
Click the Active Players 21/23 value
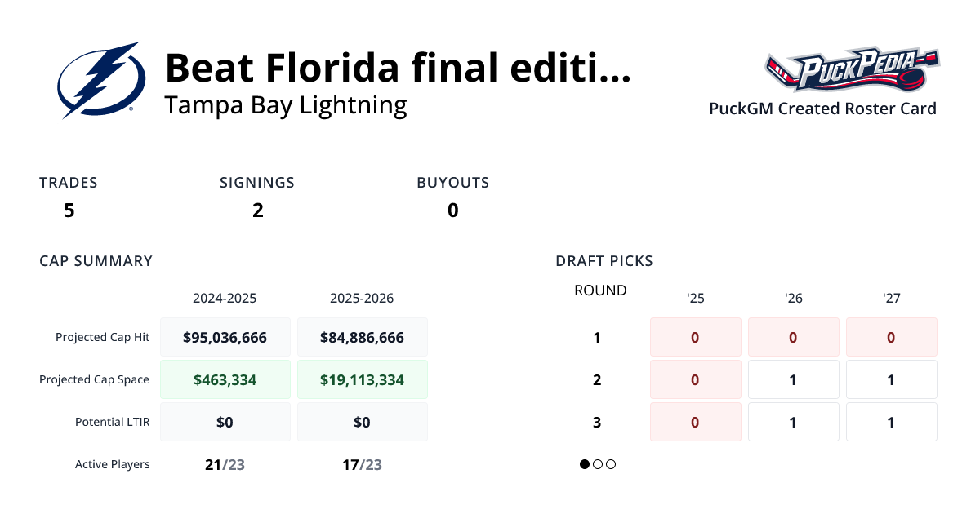[225, 464]
